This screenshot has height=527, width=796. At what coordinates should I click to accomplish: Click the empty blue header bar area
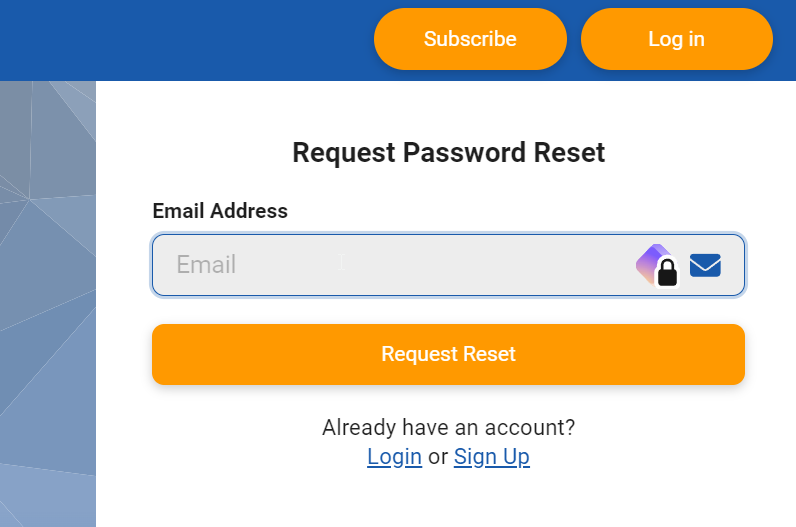(x=183, y=40)
